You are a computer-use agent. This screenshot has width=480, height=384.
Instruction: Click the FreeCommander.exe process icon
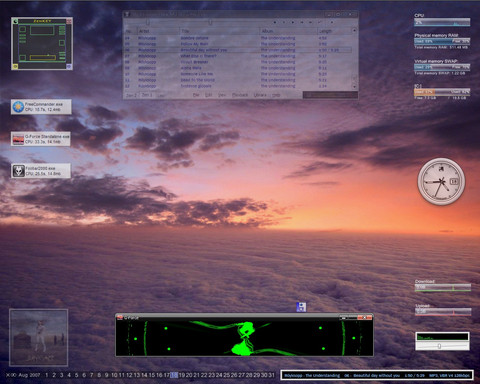coord(18,107)
